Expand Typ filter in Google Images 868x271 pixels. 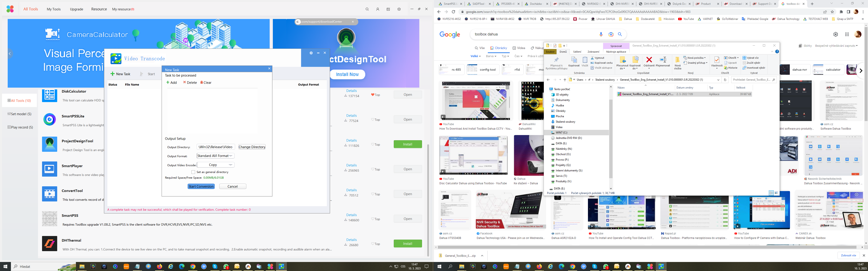click(x=505, y=56)
